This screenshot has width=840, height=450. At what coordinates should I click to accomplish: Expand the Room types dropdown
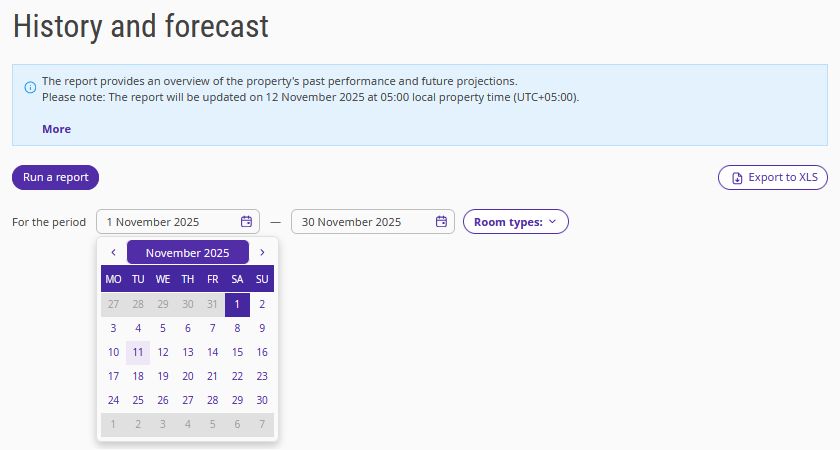(515, 222)
